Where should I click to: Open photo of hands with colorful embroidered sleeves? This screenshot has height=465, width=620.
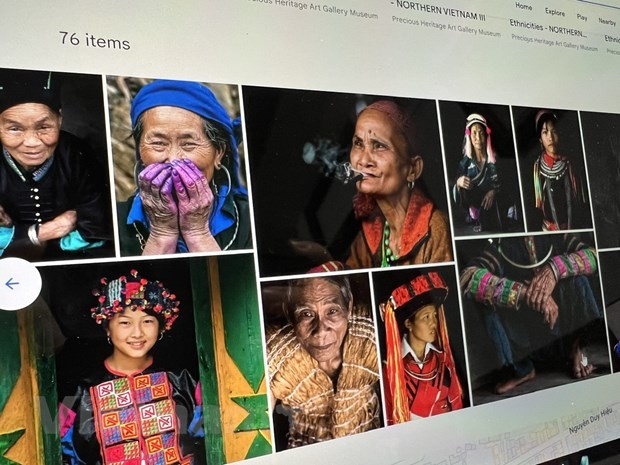coord(532,316)
